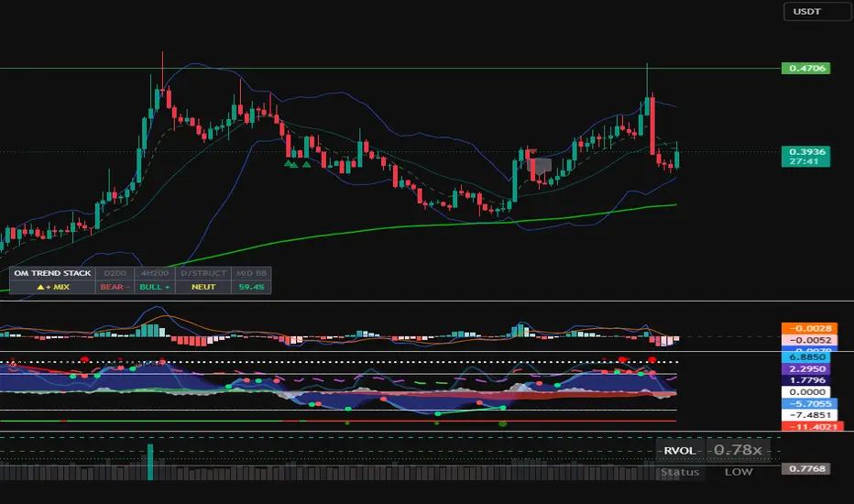Click the yellow NEUT status cell

pos(203,287)
